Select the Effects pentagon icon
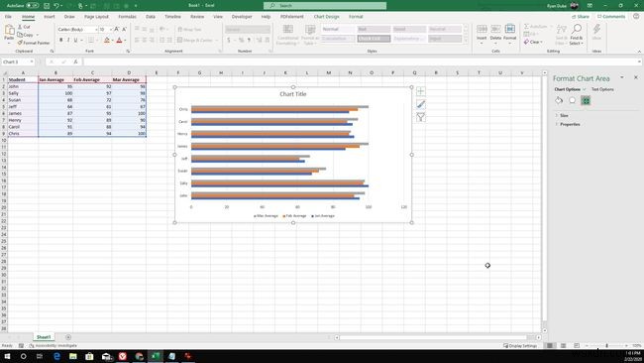This screenshot has height=363, width=644. [572, 101]
